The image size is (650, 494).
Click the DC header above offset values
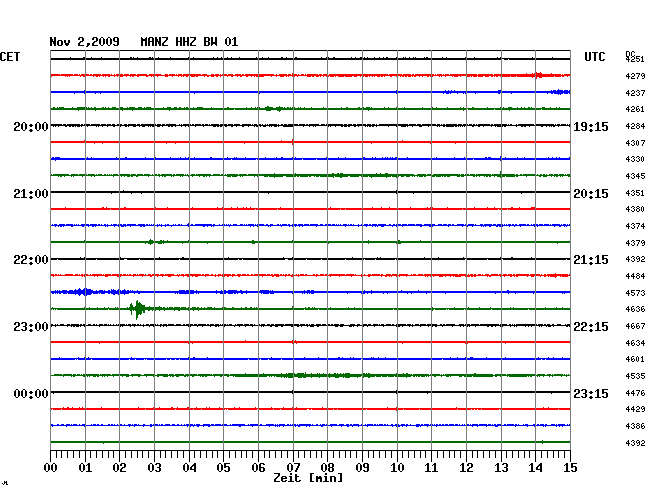(630, 53)
